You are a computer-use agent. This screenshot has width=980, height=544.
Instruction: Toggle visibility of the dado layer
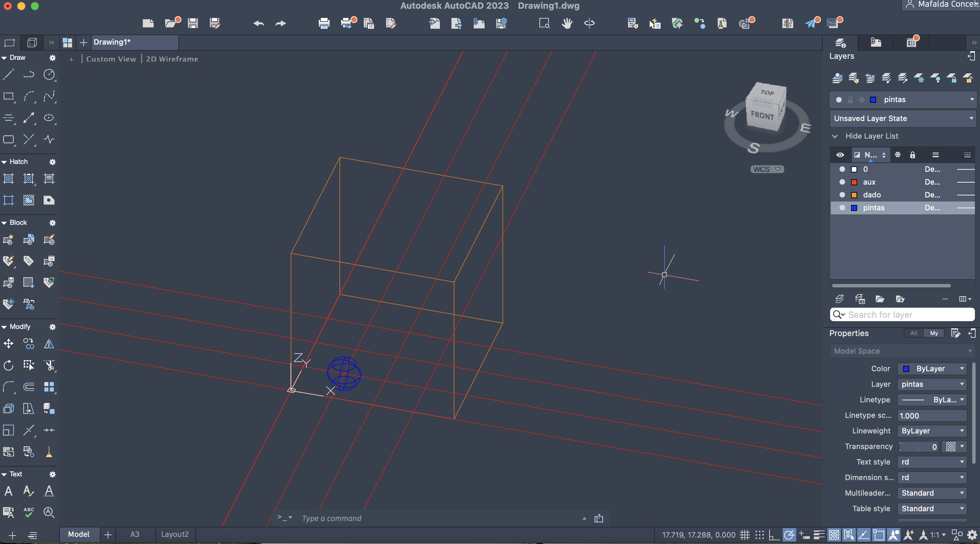842,195
